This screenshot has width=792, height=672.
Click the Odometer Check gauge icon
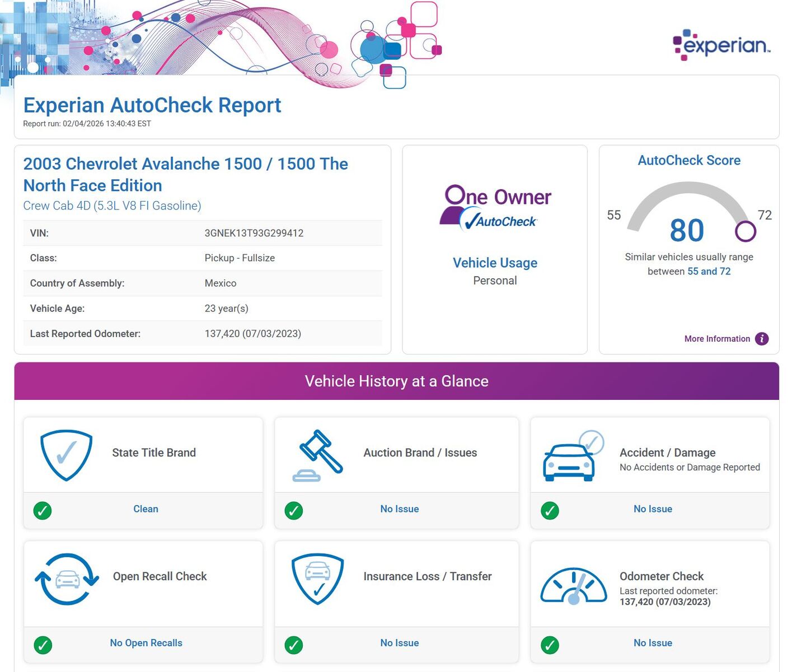pos(573,586)
